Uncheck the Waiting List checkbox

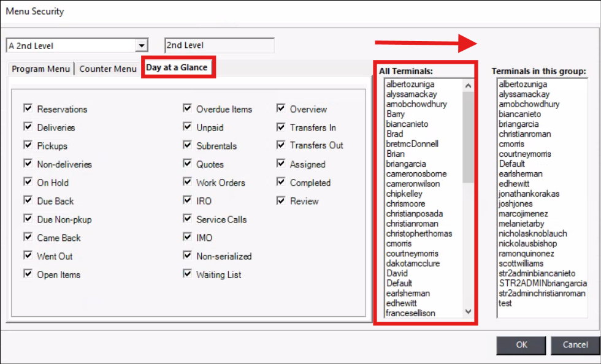187,274
